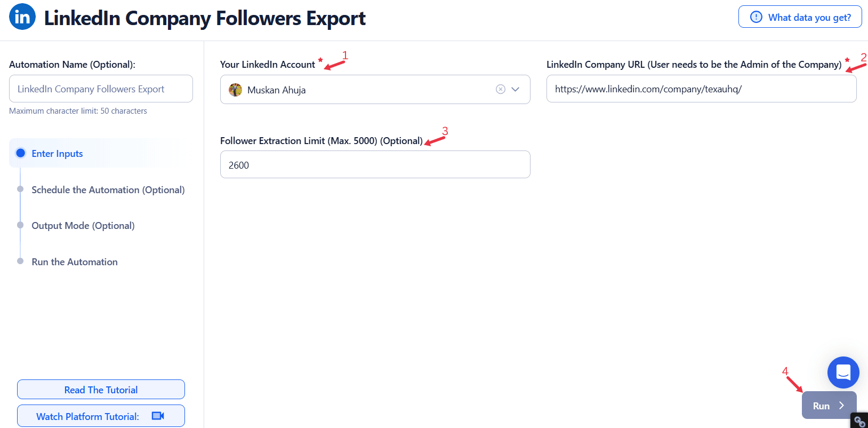Click the Follower Extraction Limit field

(x=375, y=165)
